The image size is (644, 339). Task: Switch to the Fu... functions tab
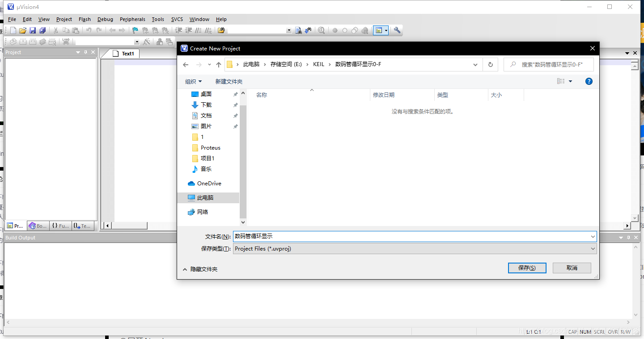[60, 226]
